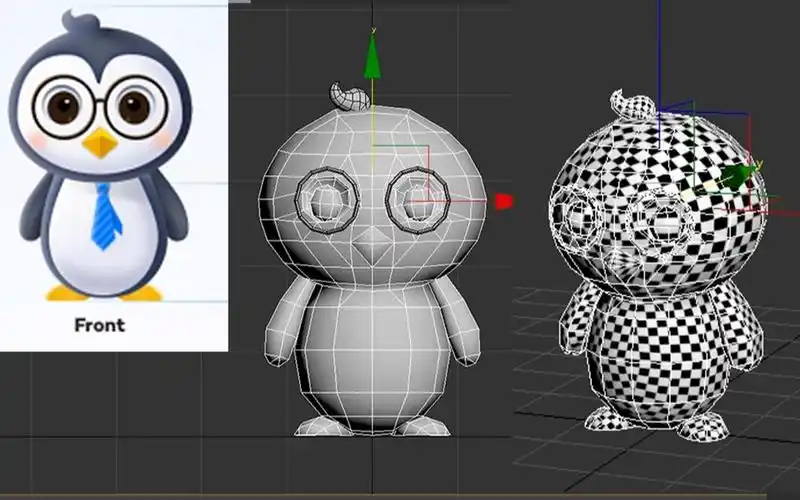Viewport: 800px width, 500px height.
Task: Select the right foot of the gray wireframe penguin
Action: [423, 427]
